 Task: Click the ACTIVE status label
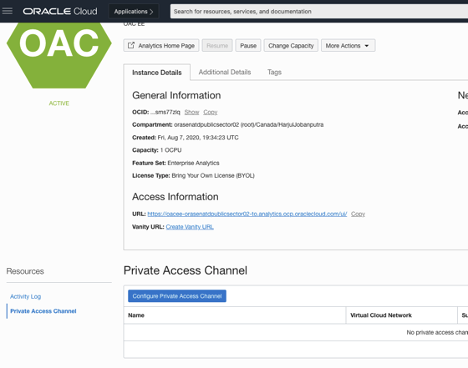59,103
